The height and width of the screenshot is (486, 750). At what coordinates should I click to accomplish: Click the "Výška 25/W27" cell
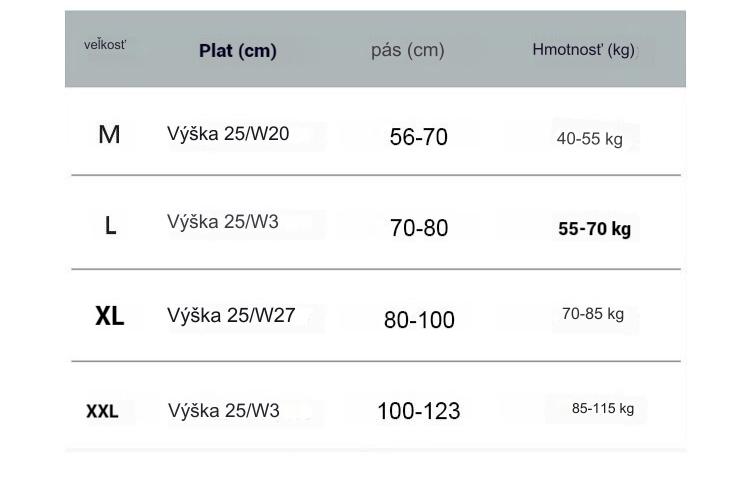coord(231,315)
